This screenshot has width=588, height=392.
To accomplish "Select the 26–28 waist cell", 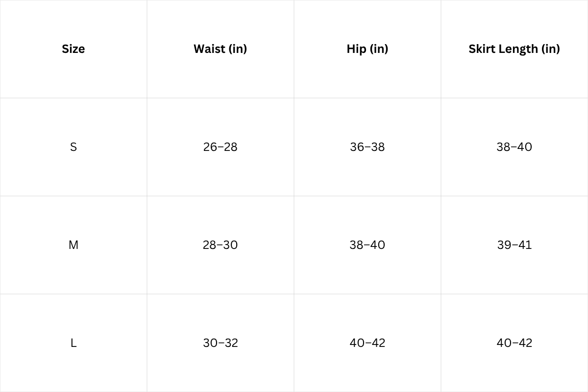I will (220, 147).
